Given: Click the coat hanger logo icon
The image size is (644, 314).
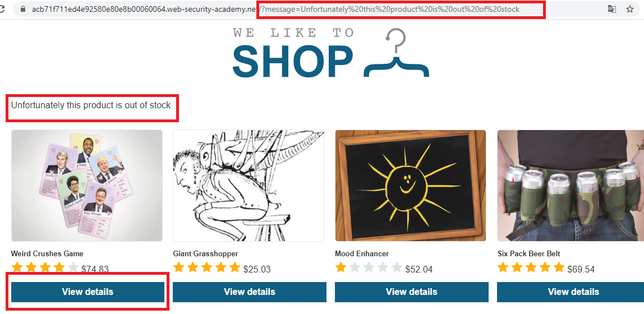Looking at the screenshot, I should click(x=397, y=52).
